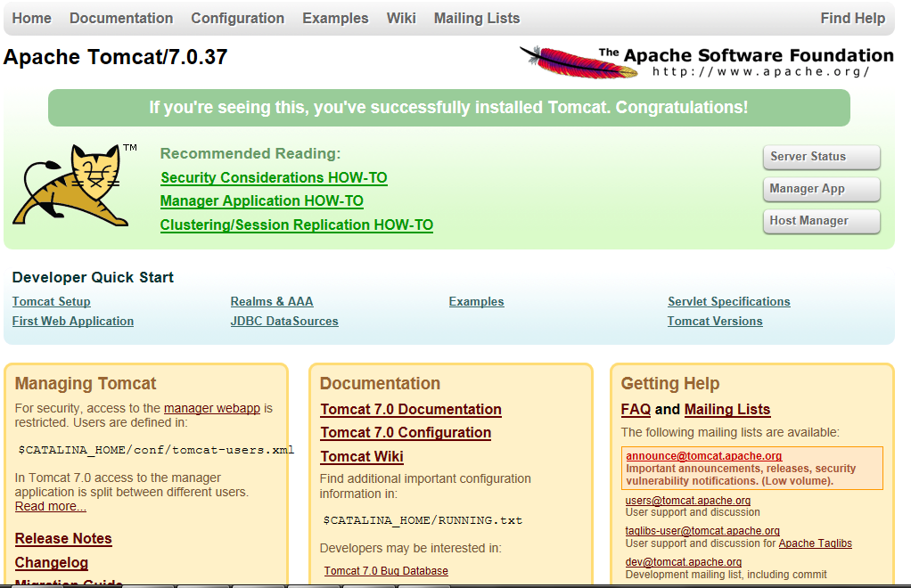Click the $CATALINA_HOME/conf/tomcat-users.xml path text
Viewport: 911px width, 588px height.
pyautogui.click(x=156, y=450)
